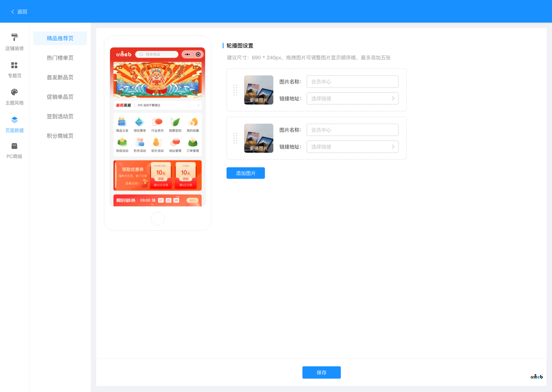Click the carousel banner image in the phone preview

pyautogui.click(x=157, y=79)
